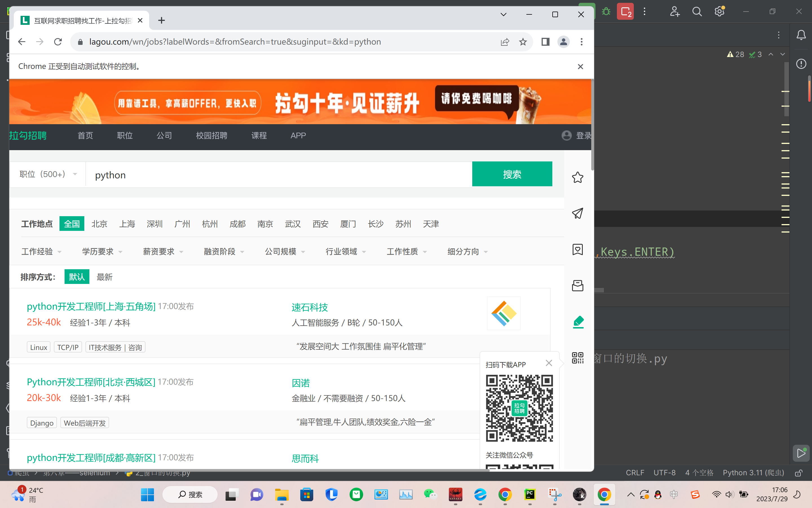Click the Chrome forward arrow

point(40,42)
